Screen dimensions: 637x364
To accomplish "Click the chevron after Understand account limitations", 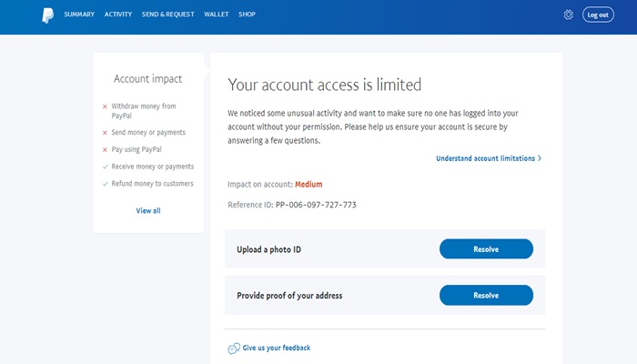I will (x=540, y=158).
